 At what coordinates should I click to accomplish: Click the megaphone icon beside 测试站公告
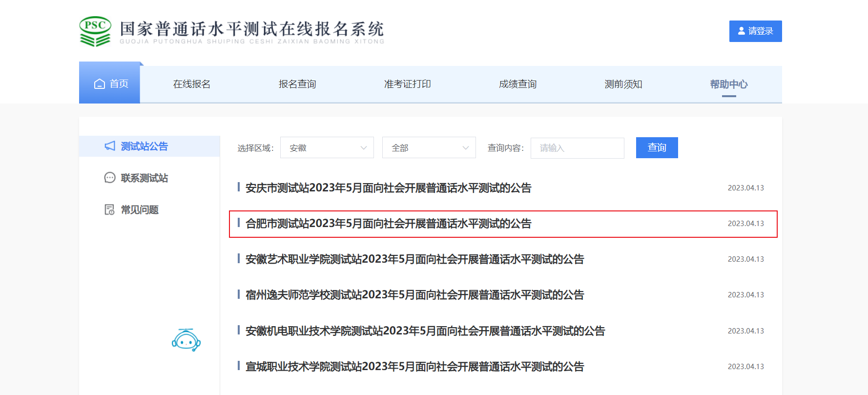click(110, 146)
